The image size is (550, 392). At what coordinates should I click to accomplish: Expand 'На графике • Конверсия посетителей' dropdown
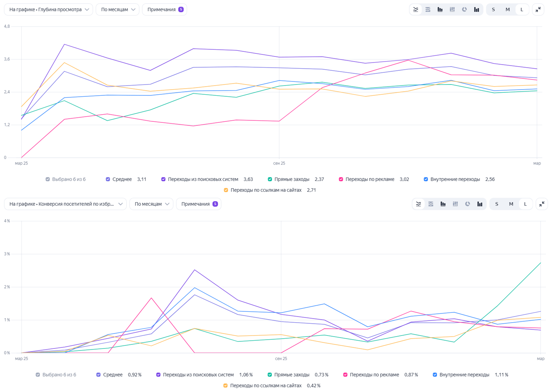(x=65, y=204)
